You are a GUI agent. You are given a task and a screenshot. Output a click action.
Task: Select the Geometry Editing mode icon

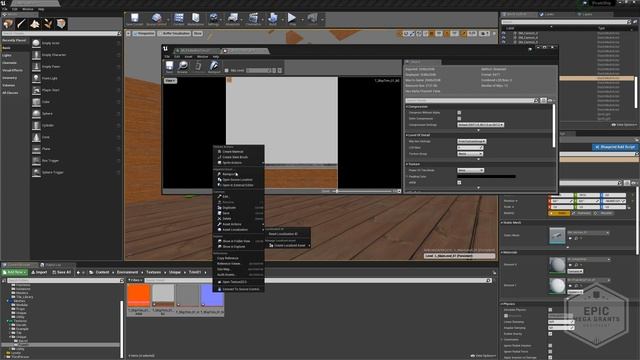[61, 24]
